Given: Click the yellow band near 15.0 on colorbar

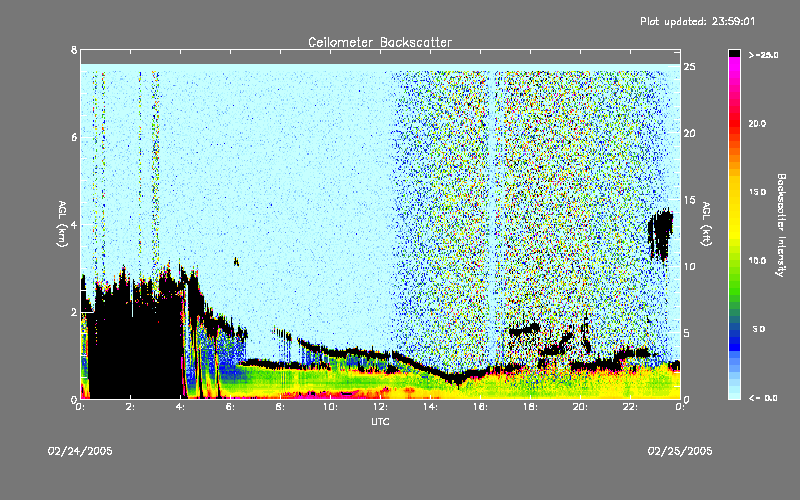Looking at the screenshot, I should 734,193.
